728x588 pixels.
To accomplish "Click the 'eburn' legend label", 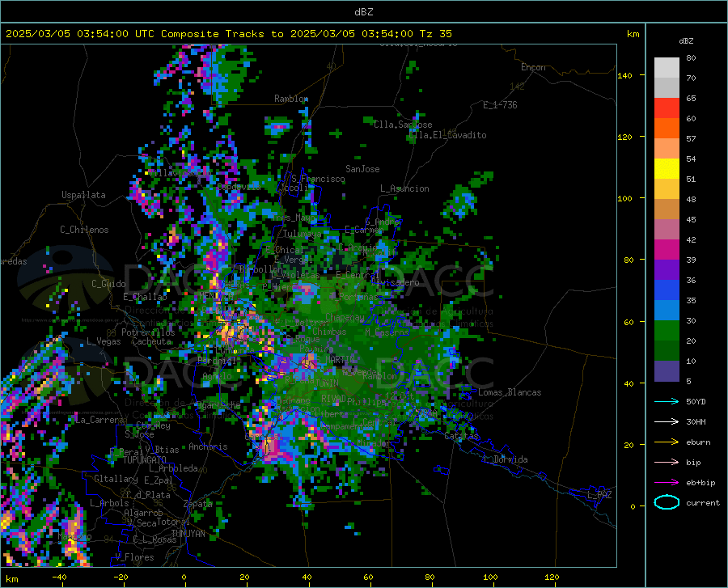I will tap(698, 442).
